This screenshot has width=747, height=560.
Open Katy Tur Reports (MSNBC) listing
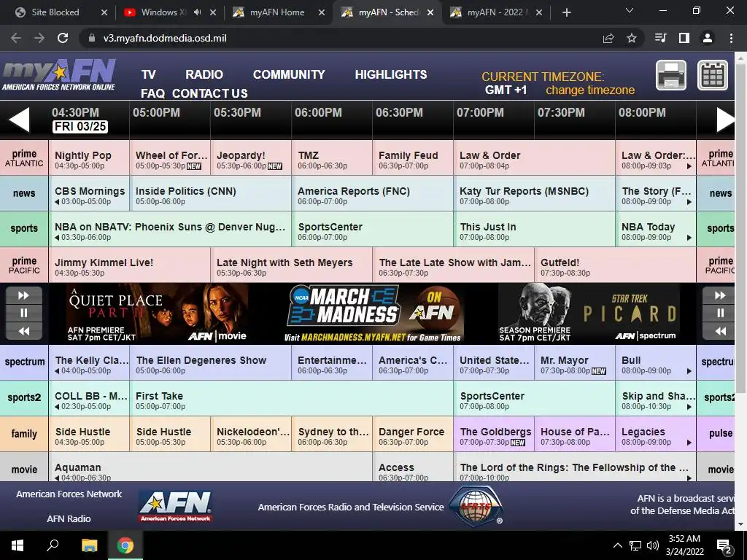[x=534, y=193]
